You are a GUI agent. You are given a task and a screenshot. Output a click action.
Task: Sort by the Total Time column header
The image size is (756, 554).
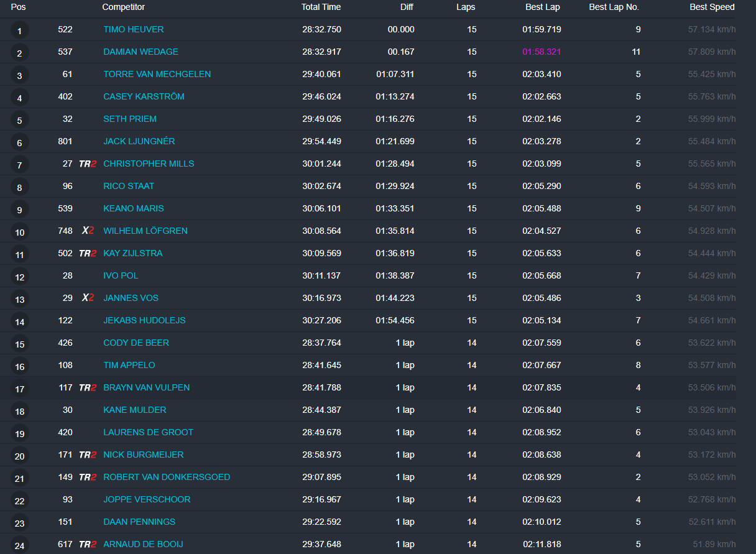[x=321, y=7]
